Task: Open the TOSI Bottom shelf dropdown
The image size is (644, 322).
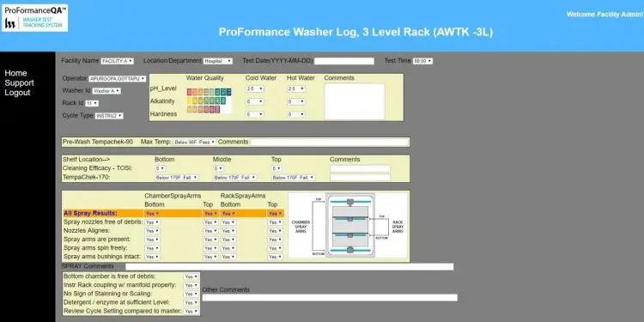Action: [x=160, y=168]
